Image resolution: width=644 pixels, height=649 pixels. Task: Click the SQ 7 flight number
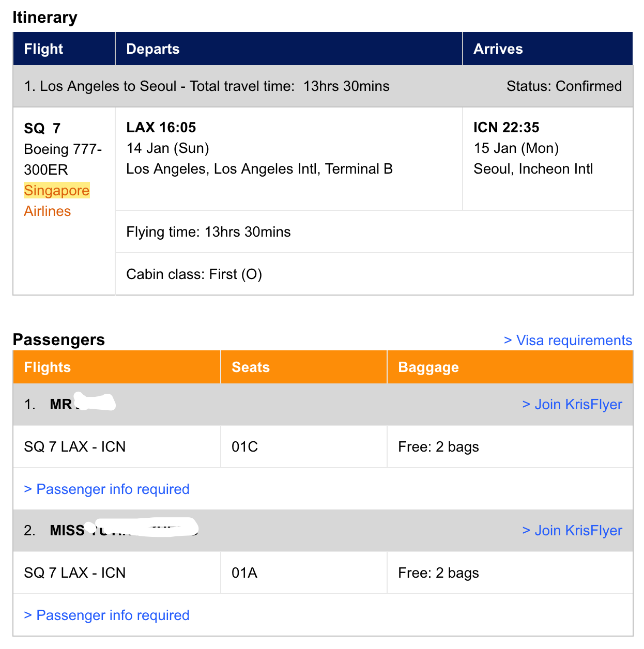[42, 128]
